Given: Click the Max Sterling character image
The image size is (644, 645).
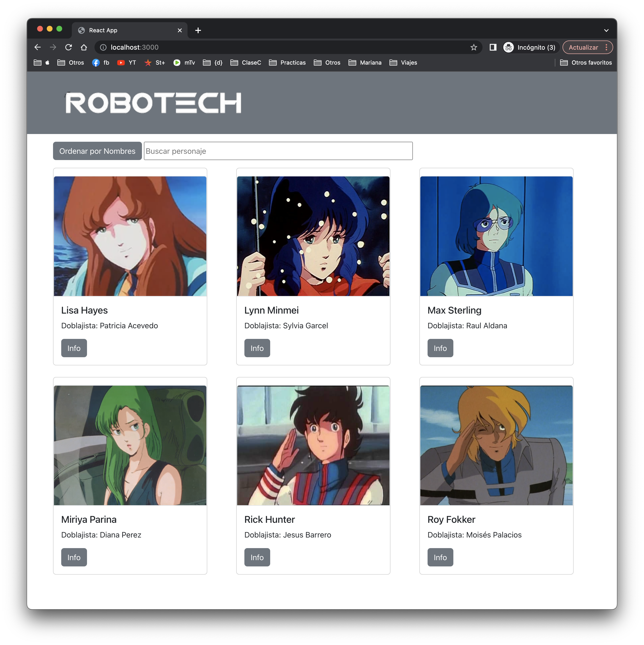Looking at the screenshot, I should [x=496, y=236].
